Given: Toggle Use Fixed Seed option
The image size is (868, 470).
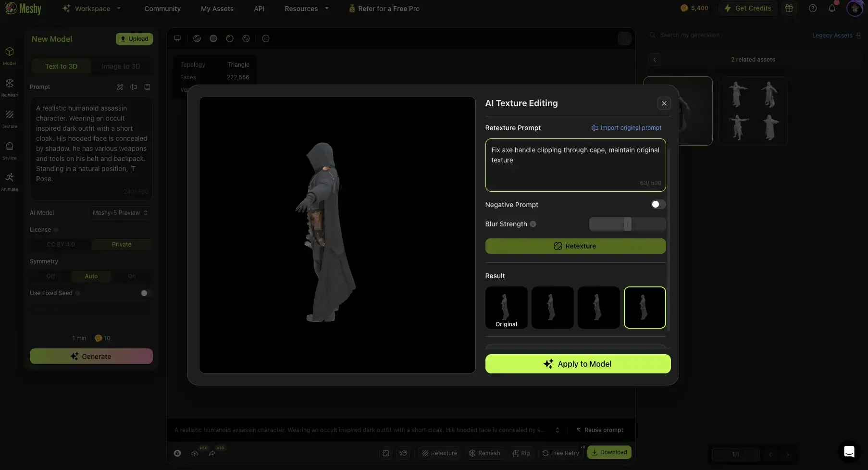Looking at the screenshot, I should (145, 293).
